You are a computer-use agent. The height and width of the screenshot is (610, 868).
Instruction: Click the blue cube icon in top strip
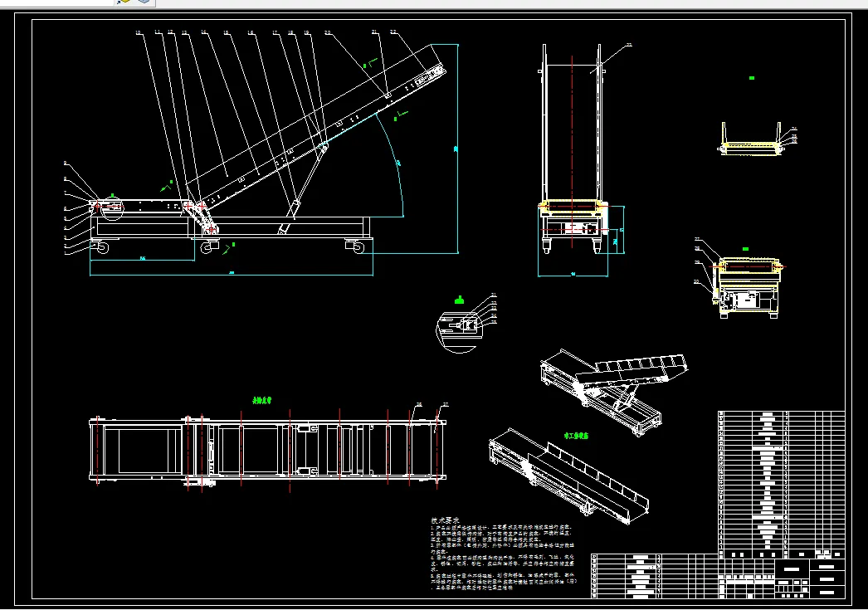pos(144,2)
